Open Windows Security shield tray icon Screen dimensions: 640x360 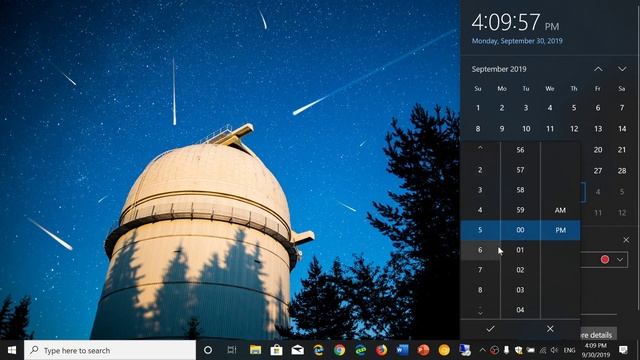[x=519, y=350]
